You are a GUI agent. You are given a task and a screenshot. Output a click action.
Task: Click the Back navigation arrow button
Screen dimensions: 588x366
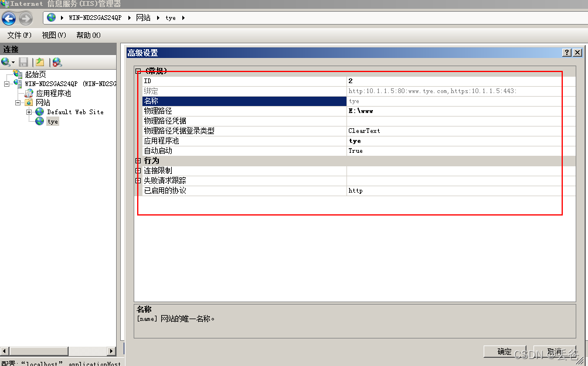(9, 18)
